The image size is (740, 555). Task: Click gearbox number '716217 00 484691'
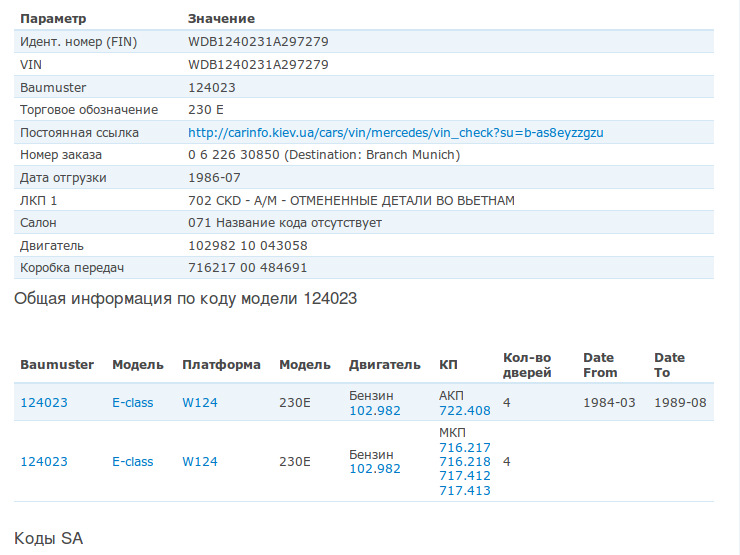click(248, 268)
